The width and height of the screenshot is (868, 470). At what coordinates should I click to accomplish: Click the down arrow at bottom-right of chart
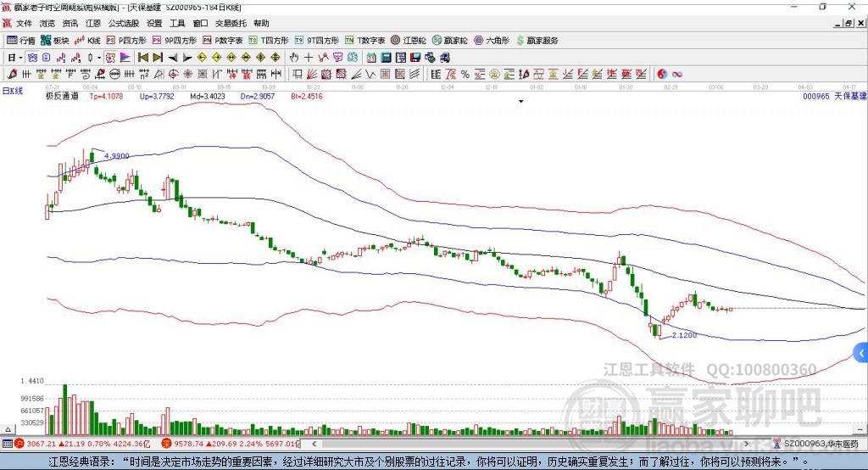pos(860,429)
